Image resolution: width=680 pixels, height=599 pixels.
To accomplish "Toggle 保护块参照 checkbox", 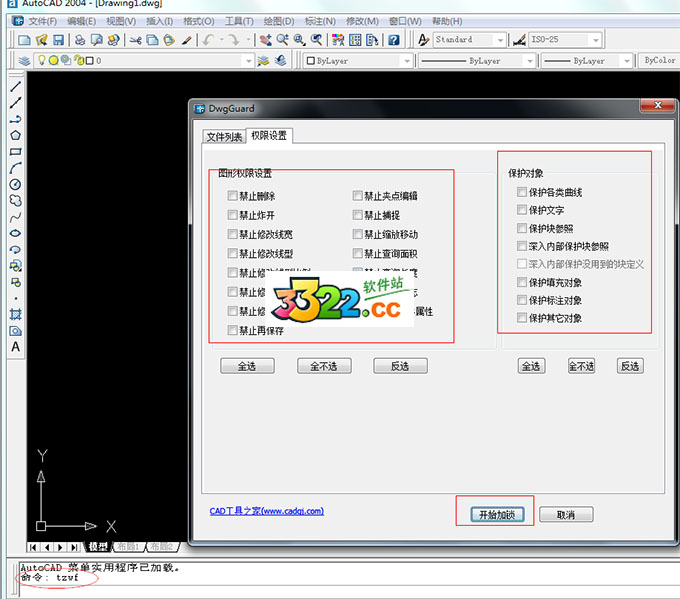I will [x=522, y=228].
